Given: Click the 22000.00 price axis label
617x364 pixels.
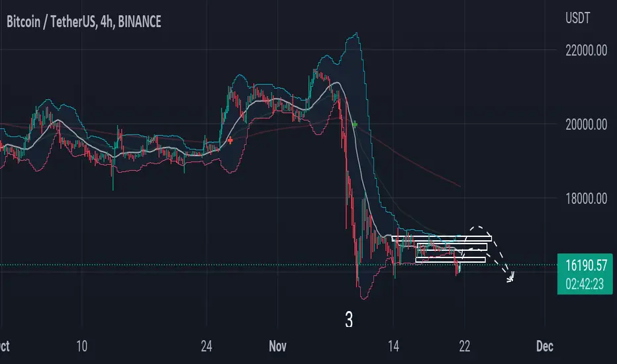Looking at the screenshot, I should (587, 50).
